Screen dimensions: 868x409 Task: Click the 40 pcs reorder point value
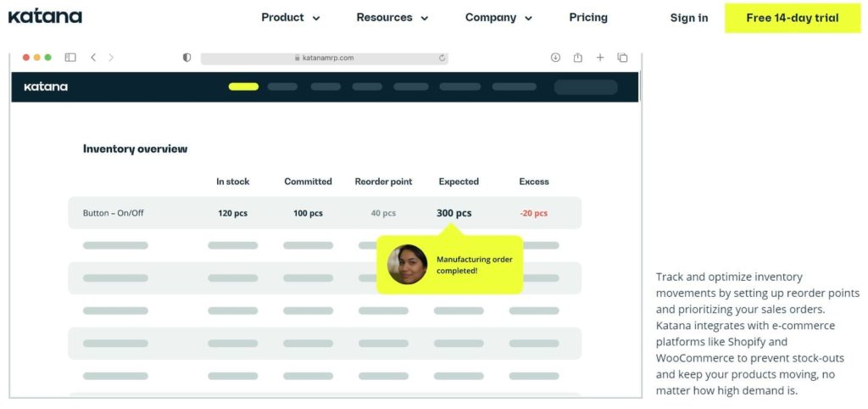[x=383, y=213]
